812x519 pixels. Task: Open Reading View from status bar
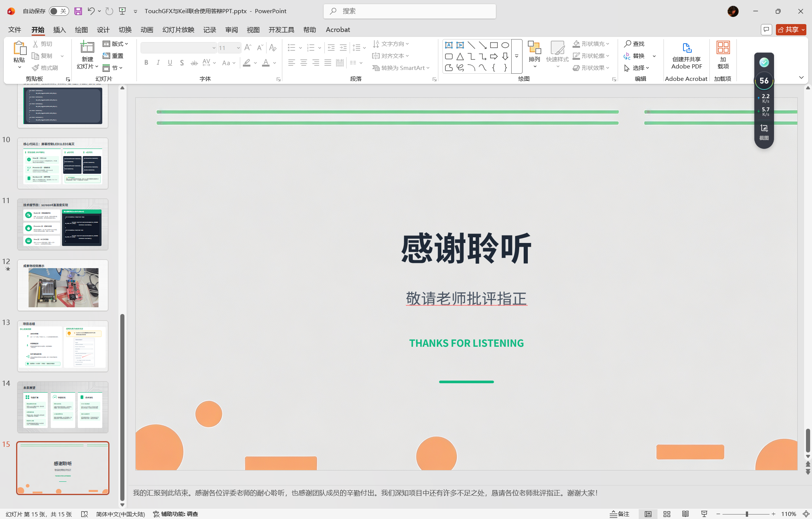pos(685,514)
